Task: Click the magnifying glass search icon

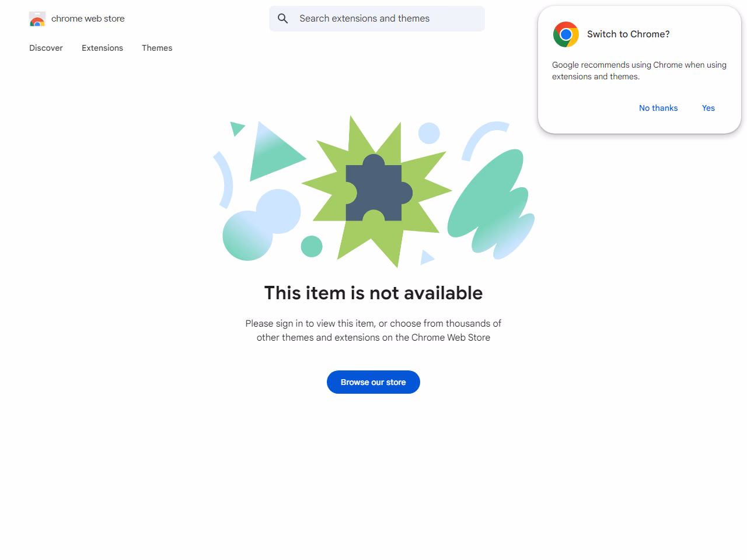Action: [283, 19]
